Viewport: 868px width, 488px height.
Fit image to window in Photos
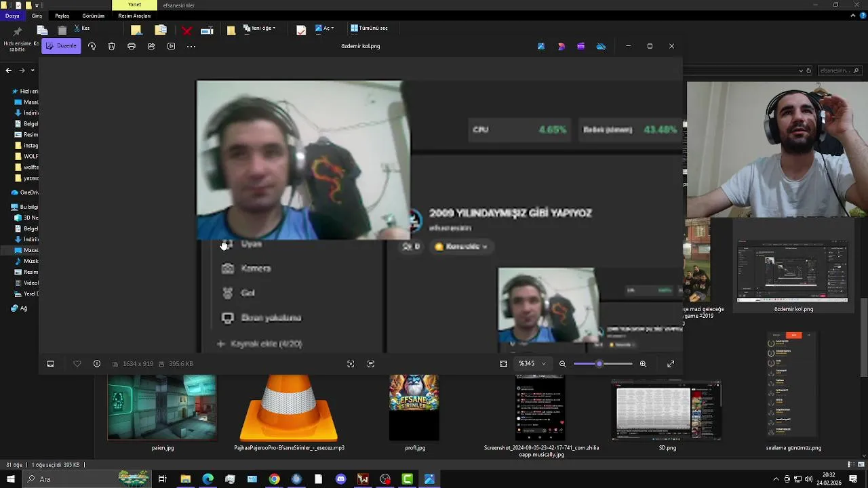(x=503, y=364)
